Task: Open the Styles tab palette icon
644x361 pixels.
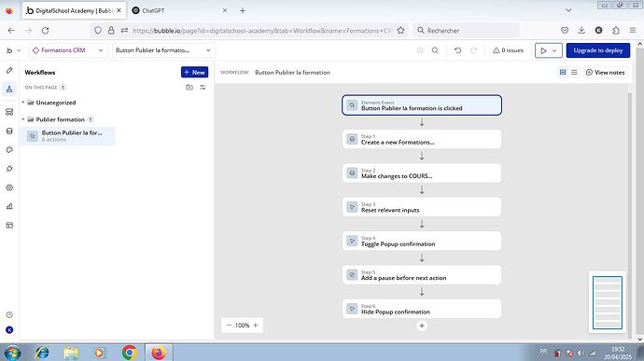Action: tap(9, 150)
